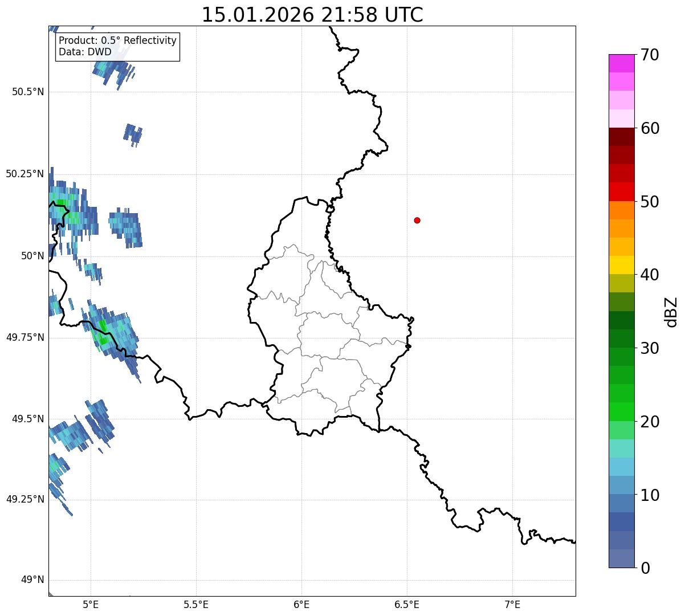Click the bright green segment just above 20
This screenshot has height=616, width=685.
(x=621, y=412)
